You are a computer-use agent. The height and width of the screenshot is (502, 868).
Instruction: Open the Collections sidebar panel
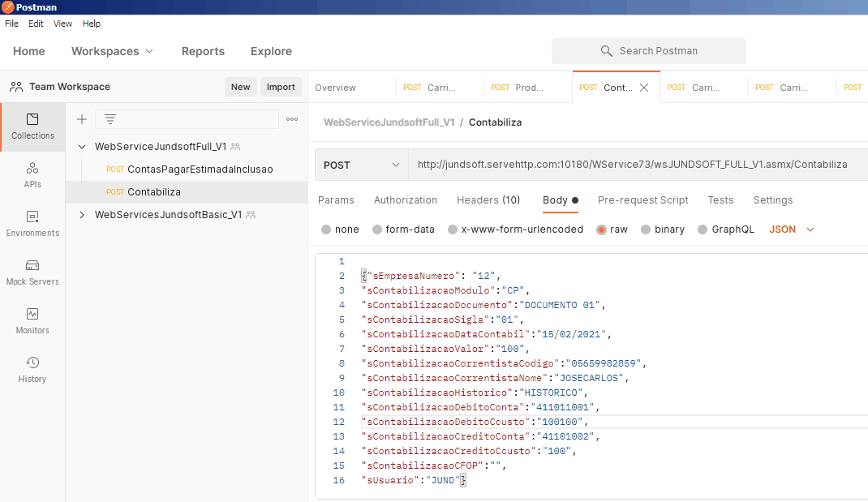(x=32, y=127)
